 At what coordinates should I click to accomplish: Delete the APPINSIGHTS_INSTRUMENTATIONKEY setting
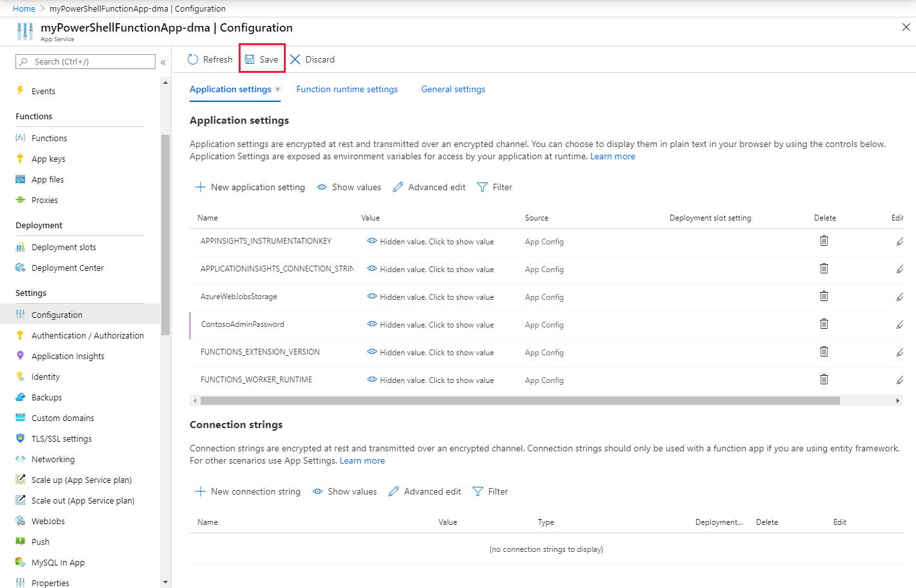click(x=824, y=240)
